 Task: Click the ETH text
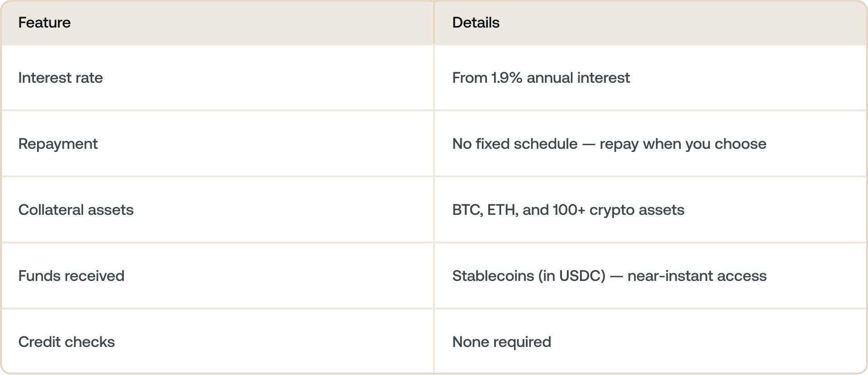pos(502,210)
